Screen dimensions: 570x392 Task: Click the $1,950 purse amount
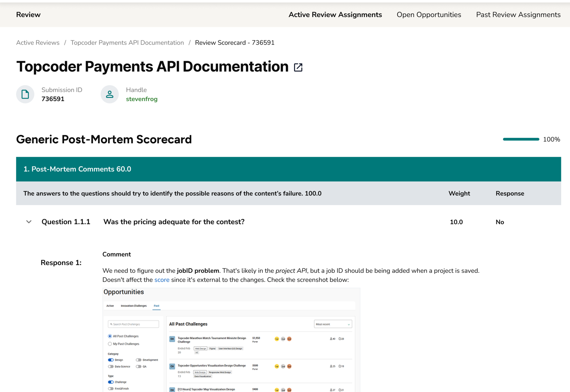(x=256, y=338)
